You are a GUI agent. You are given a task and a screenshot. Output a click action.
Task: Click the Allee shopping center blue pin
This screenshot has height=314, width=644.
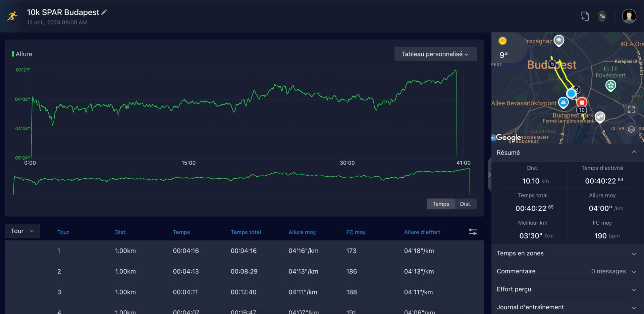tap(563, 102)
